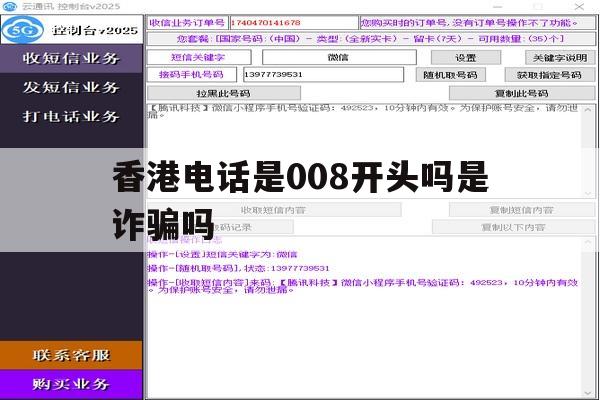600x400 pixels.
Task: Click the 短信关键字 value field 微信
Action: 339,57
